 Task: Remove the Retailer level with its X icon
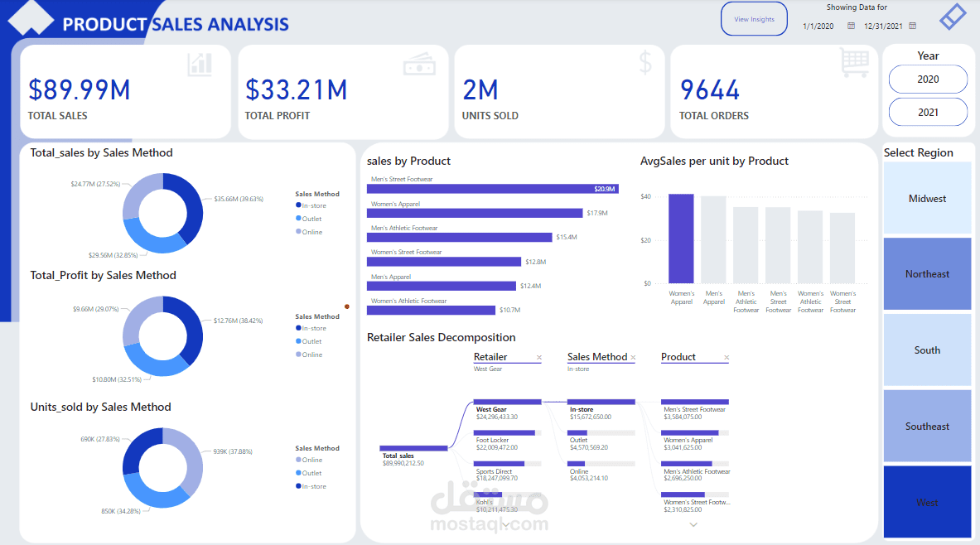538,358
